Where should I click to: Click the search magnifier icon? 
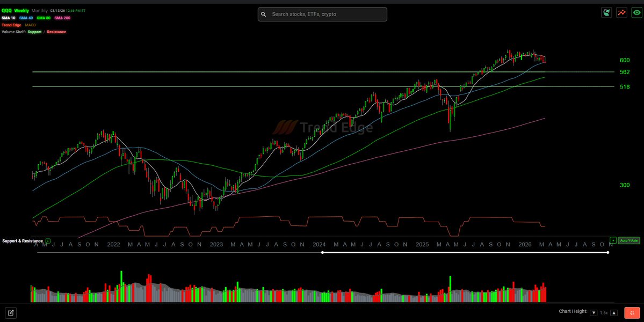264,14
